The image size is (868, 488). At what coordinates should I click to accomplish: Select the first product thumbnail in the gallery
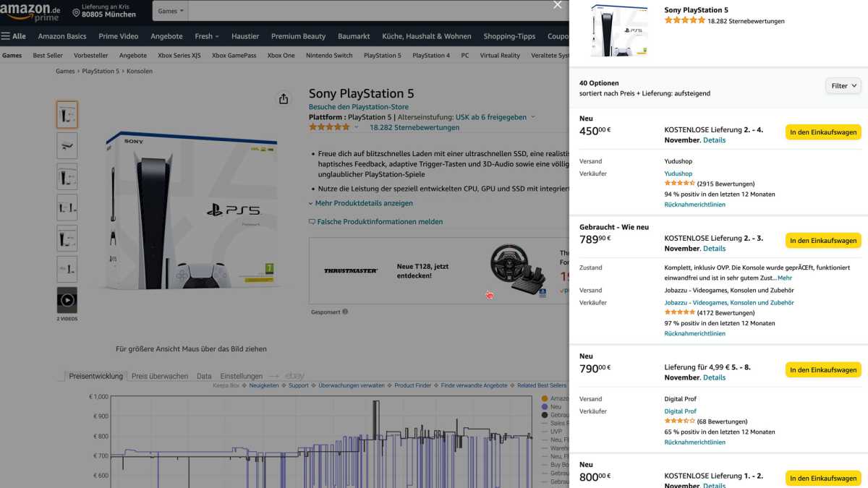67,114
